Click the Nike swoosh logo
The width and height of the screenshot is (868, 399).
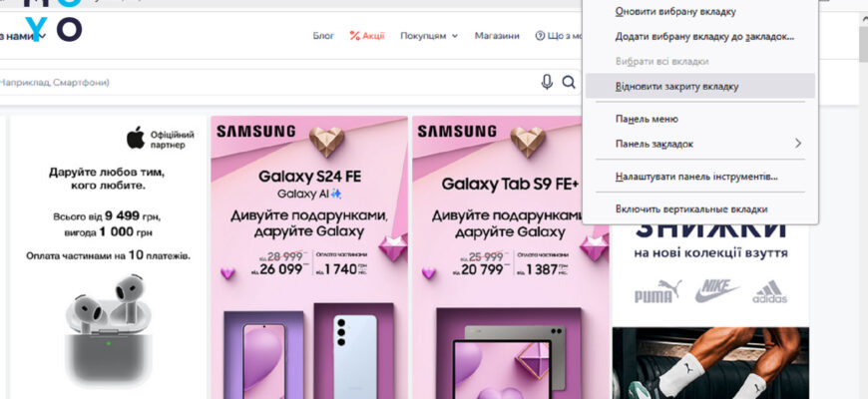(716, 290)
